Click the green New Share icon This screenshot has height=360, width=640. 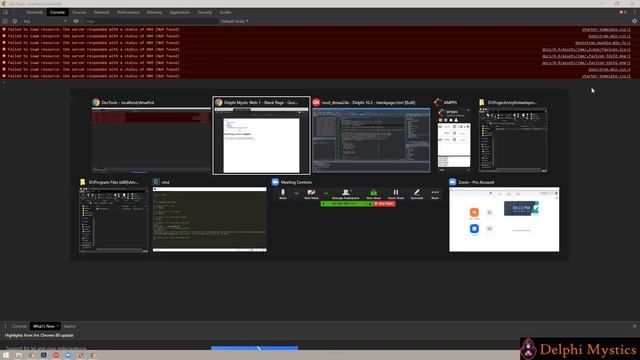(373, 193)
